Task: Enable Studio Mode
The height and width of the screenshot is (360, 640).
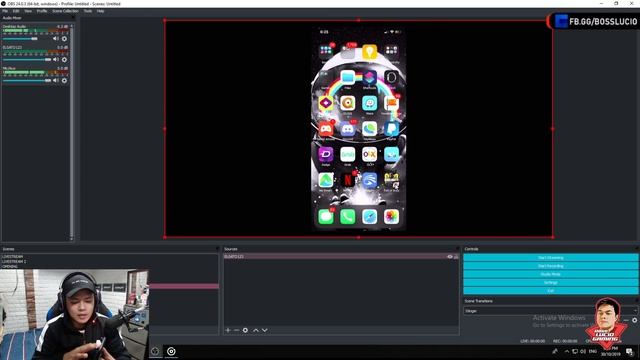Action: tap(550, 274)
